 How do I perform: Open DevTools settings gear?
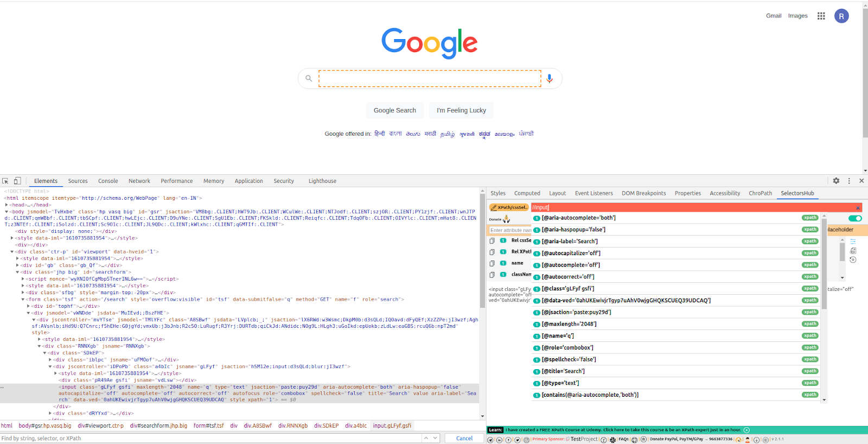pos(836,181)
